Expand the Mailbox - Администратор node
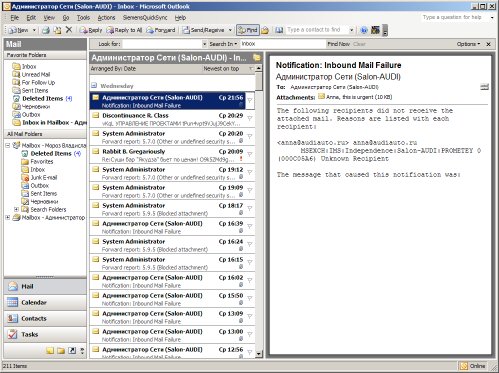499x373 pixels. (8, 217)
